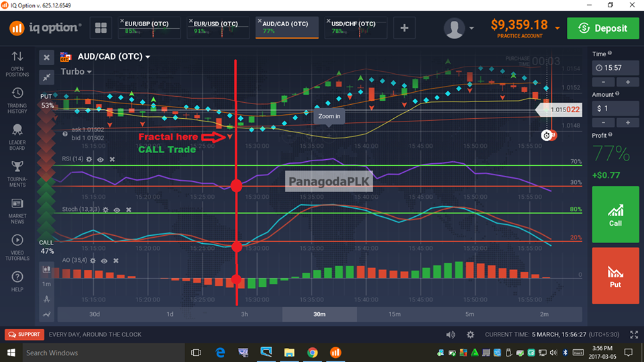Select the 2m chart timeframe
The image size is (644, 362).
pyautogui.click(x=544, y=314)
